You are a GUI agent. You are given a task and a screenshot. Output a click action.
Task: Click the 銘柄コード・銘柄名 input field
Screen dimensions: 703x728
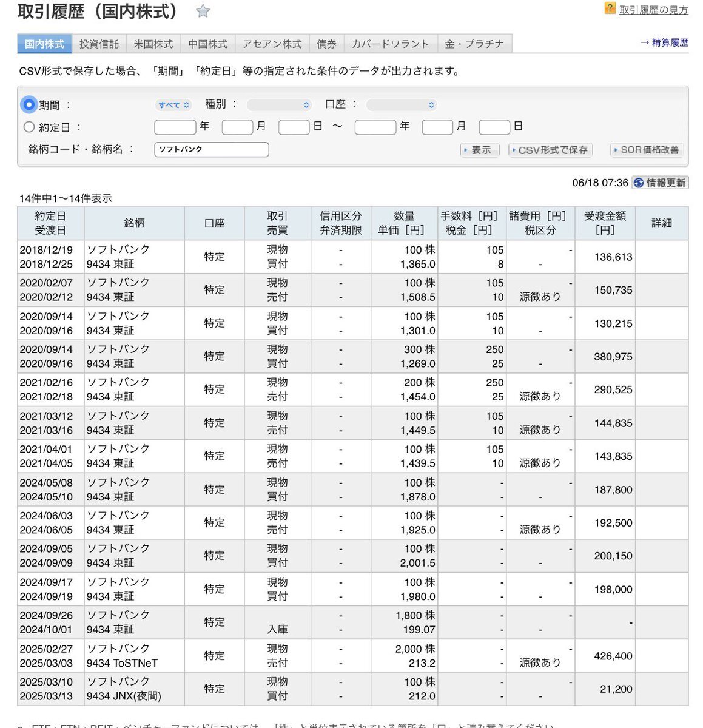click(212, 149)
